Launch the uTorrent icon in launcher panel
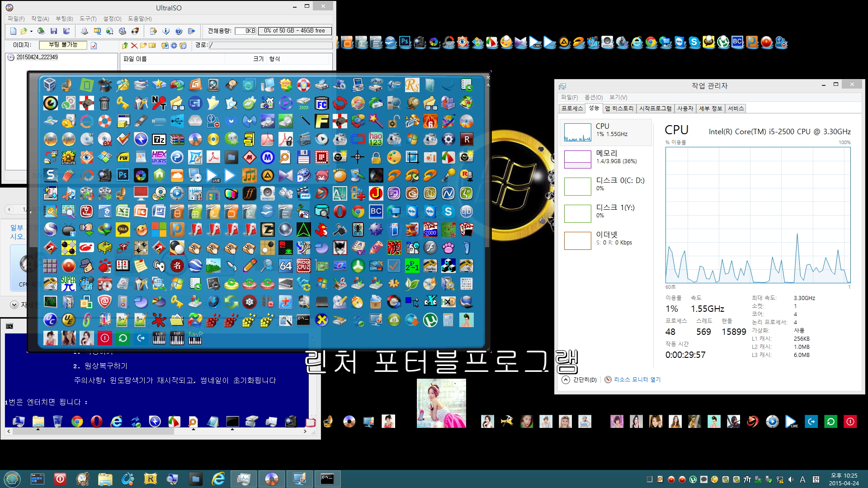868x488 pixels. (x=430, y=320)
